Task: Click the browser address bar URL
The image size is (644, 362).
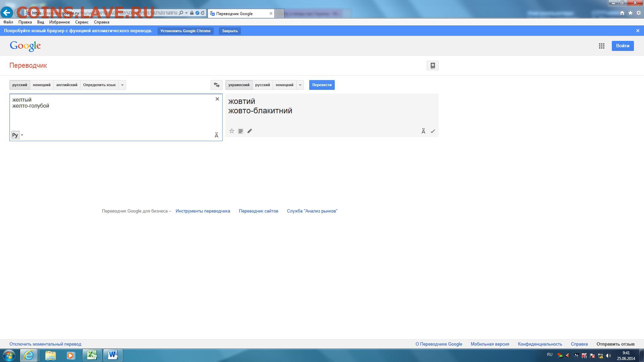Action: (x=104, y=13)
